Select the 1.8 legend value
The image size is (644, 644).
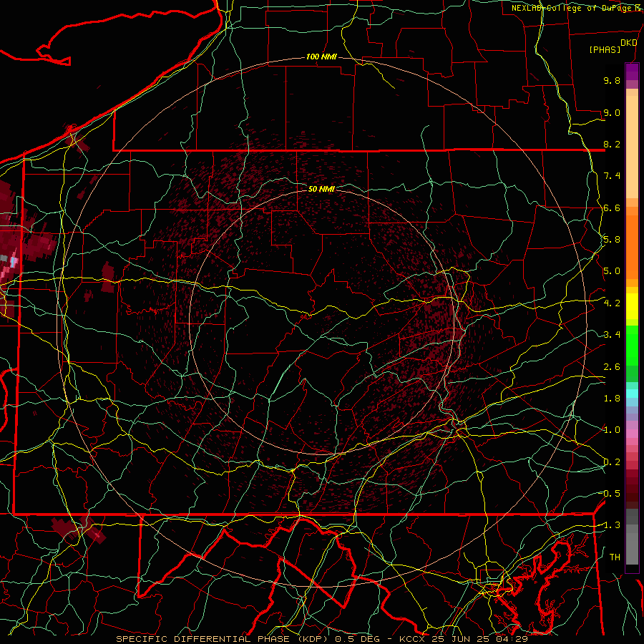612,399
